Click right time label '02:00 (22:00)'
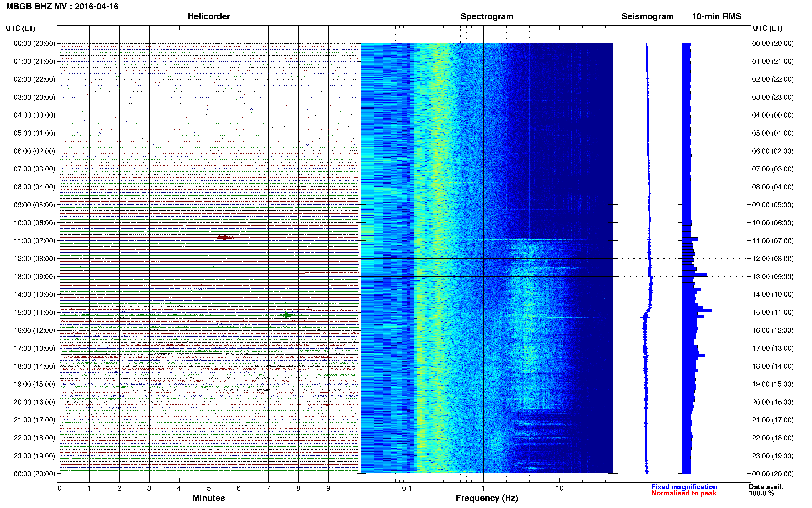This screenshot has width=812, height=508. point(773,79)
